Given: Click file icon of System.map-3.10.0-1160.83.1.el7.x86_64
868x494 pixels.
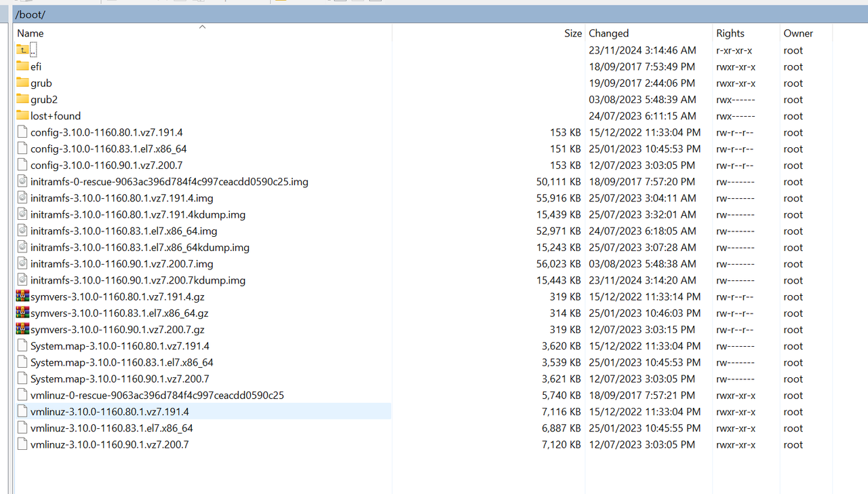Looking at the screenshot, I should (22, 362).
